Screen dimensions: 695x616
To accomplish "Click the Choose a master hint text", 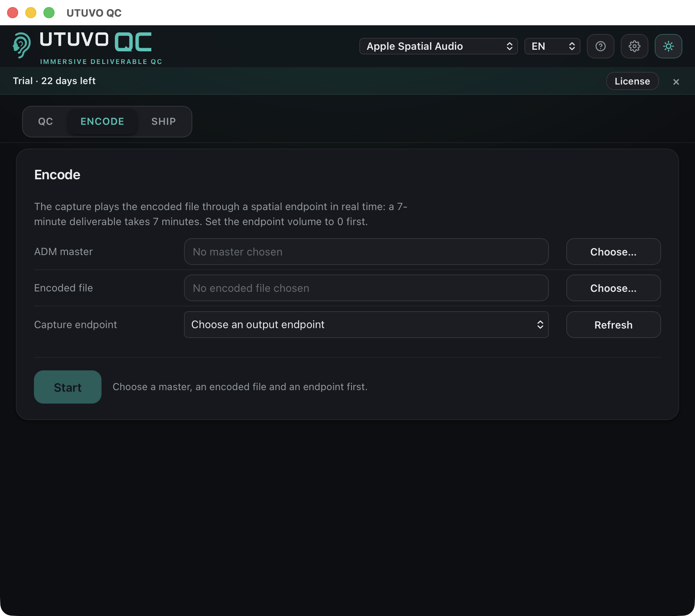I will pyautogui.click(x=240, y=387).
